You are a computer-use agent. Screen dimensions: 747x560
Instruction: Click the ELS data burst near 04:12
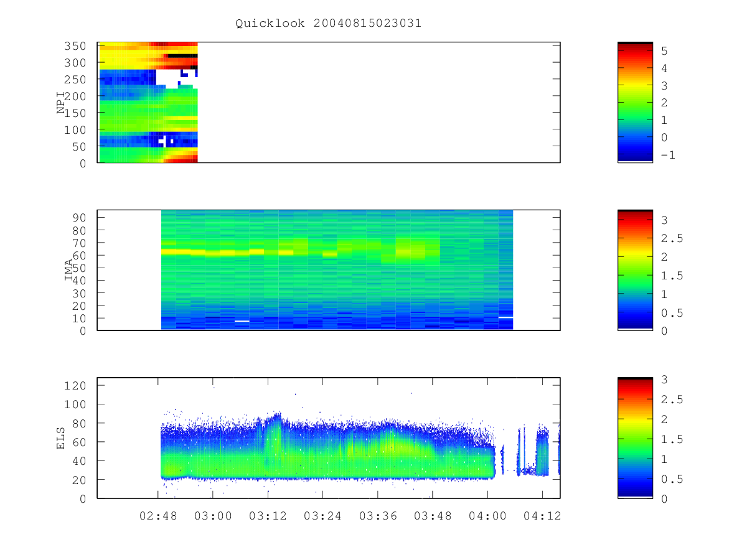[542, 451]
